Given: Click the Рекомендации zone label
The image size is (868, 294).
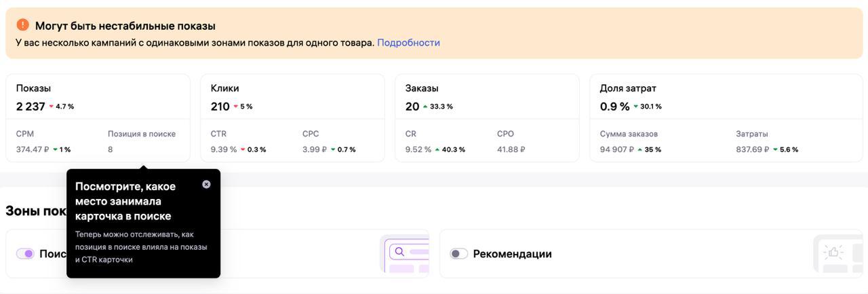Looking at the screenshot, I should (x=513, y=253).
